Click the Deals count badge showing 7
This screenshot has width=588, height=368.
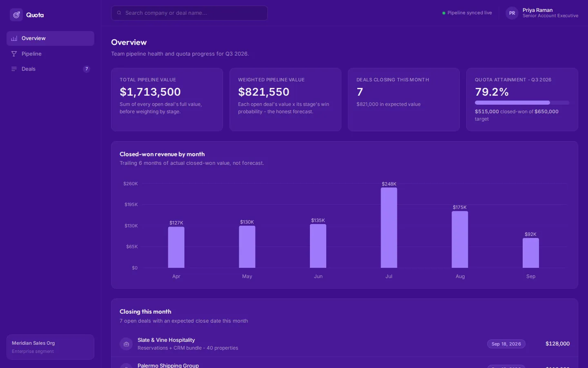click(87, 69)
